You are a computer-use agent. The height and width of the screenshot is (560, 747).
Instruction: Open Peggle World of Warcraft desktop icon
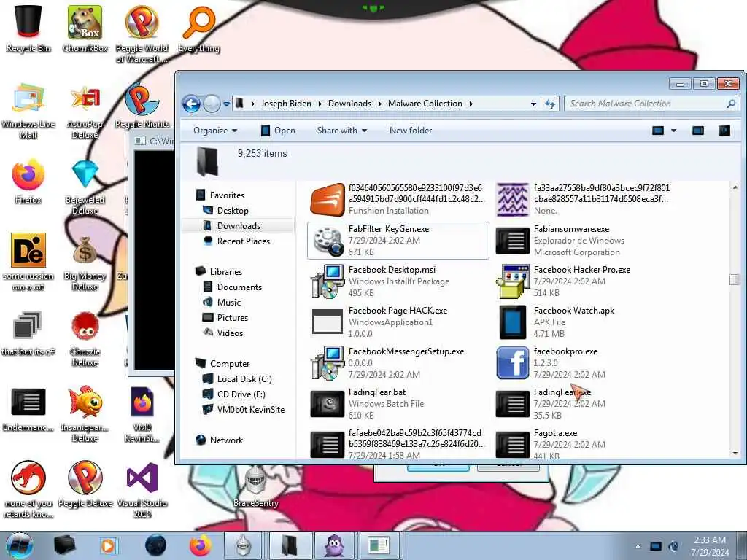[142, 34]
